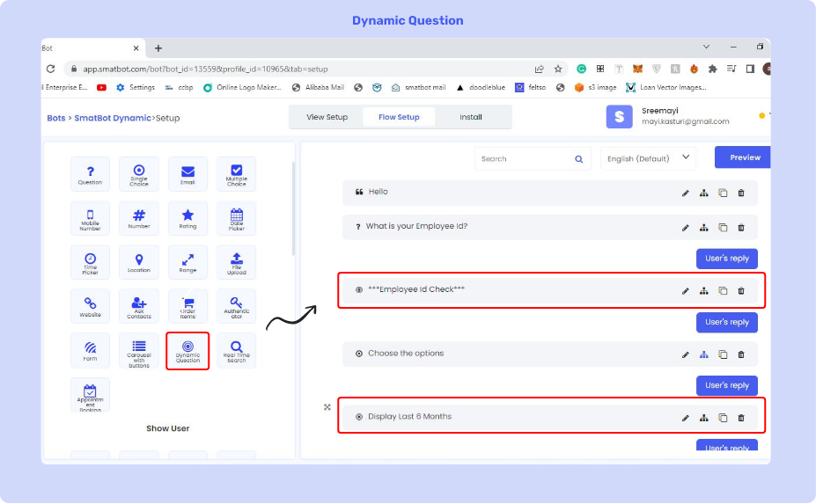
Task: Duplicate the Employee Id Check question
Action: pos(723,291)
